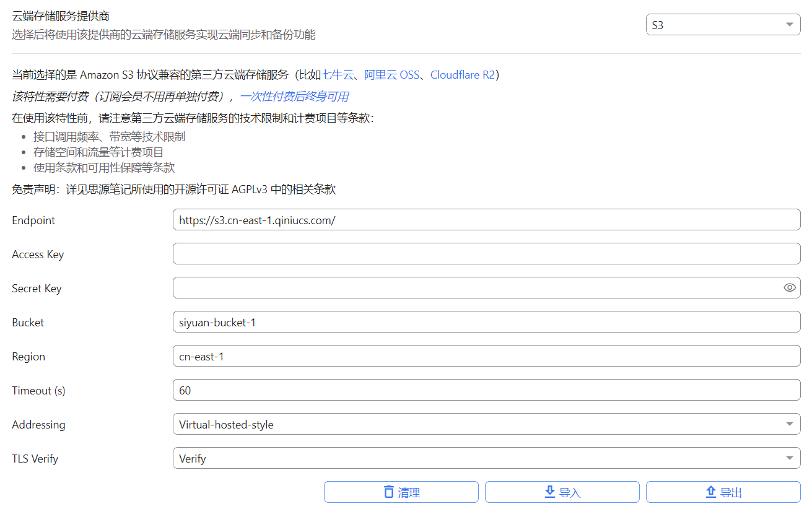
Task: Click the Bucket label
Action: pyautogui.click(x=28, y=322)
